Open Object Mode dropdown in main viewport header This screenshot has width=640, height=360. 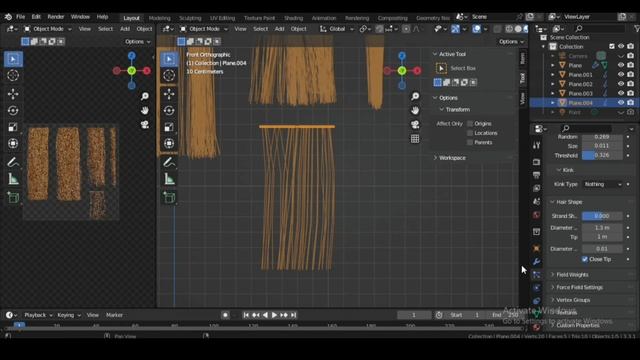point(204,29)
